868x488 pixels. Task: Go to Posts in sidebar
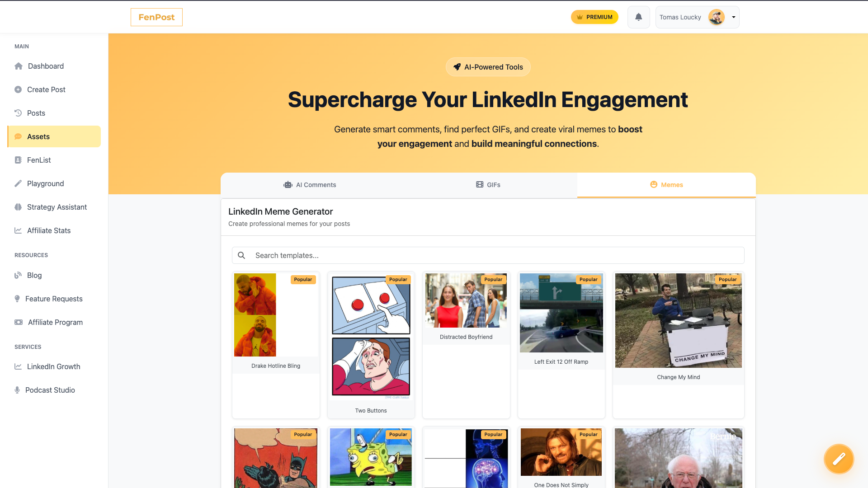[x=54, y=113]
